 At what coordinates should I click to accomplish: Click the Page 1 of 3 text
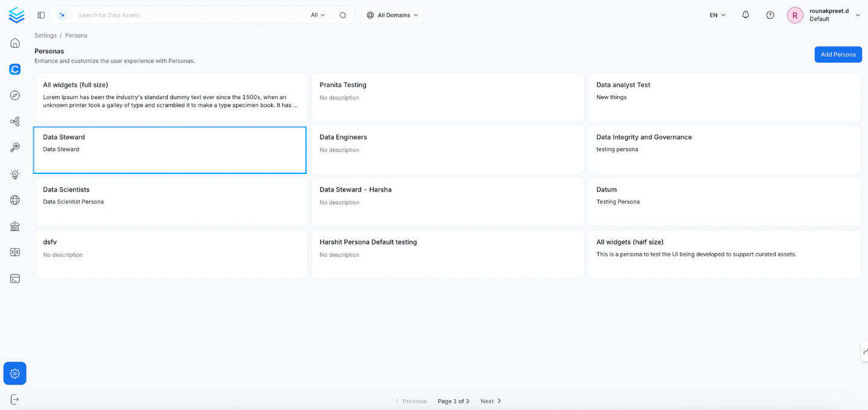click(453, 401)
